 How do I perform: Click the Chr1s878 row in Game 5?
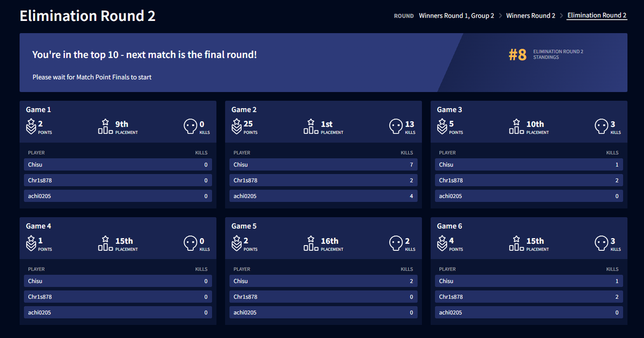(x=323, y=297)
